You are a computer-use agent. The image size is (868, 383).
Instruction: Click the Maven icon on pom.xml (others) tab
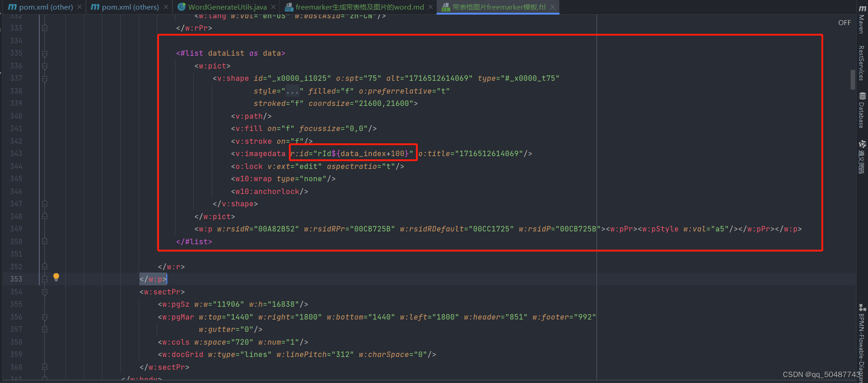coord(95,7)
